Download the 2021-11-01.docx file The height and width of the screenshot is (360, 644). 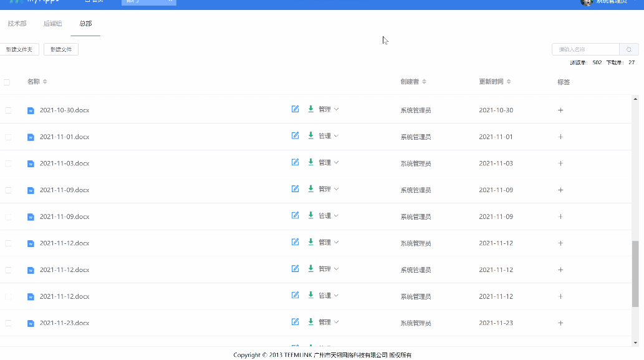[310, 135]
